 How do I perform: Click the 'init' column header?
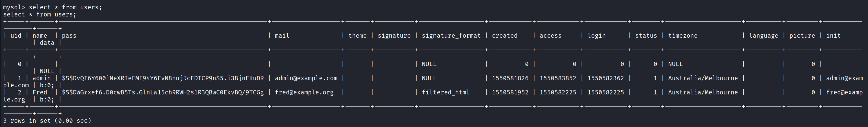(x=833, y=35)
